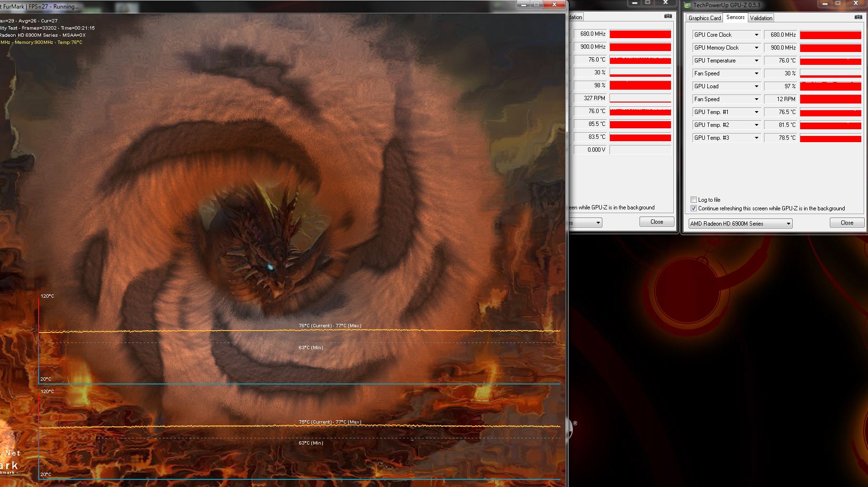868x487 pixels.
Task: Click the 85.5 °C value in the left GPU-Z window
Action: (x=590, y=124)
